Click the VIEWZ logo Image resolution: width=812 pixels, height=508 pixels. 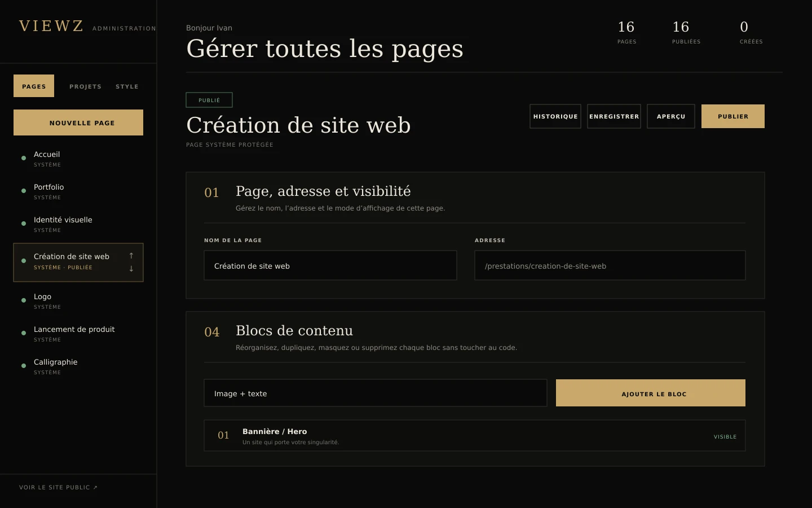click(51, 26)
